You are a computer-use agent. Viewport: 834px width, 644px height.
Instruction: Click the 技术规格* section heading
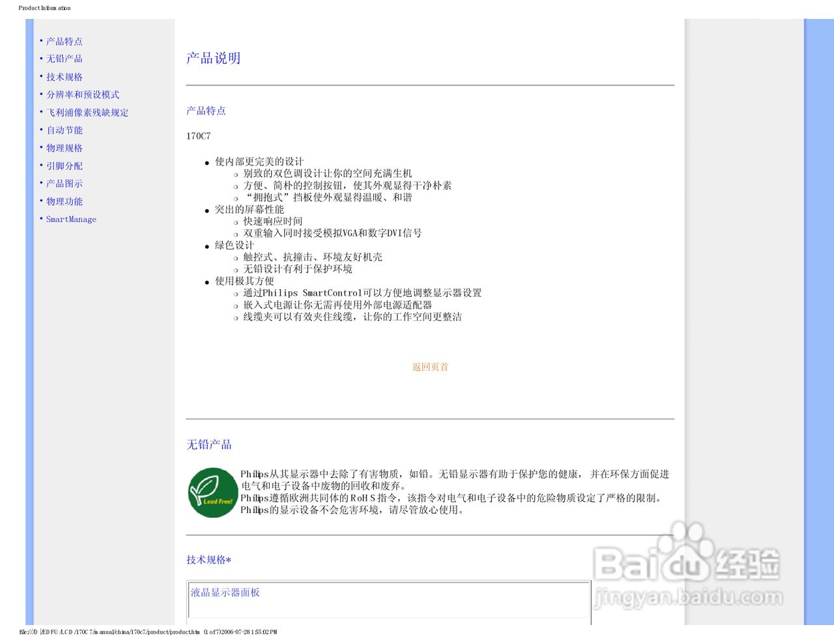[209, 560]
